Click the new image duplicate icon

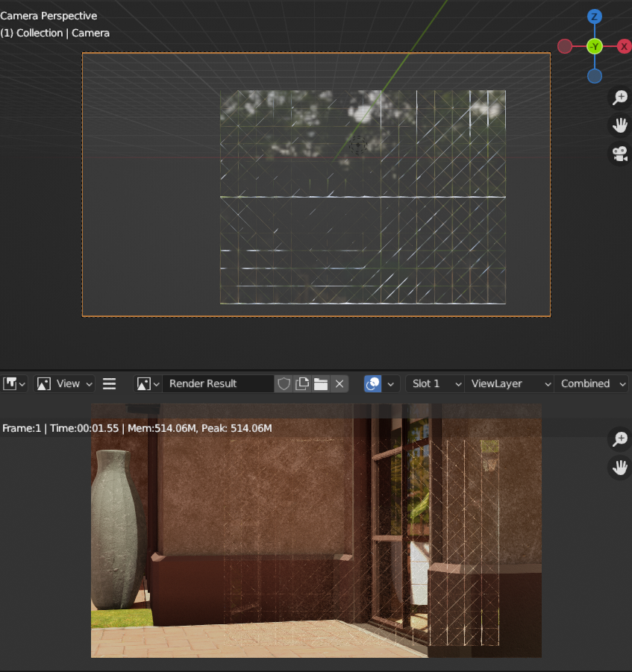tap(302, 383)
